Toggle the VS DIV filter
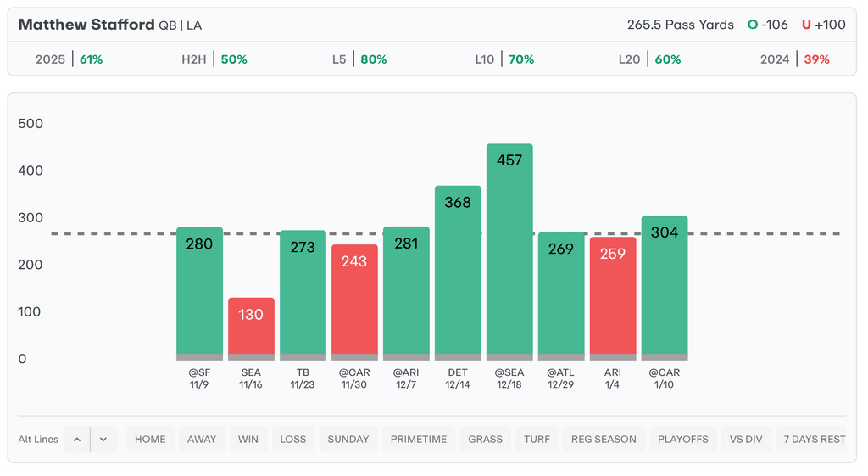The height and width of the screenshot is (476, 868). [746, 440]
